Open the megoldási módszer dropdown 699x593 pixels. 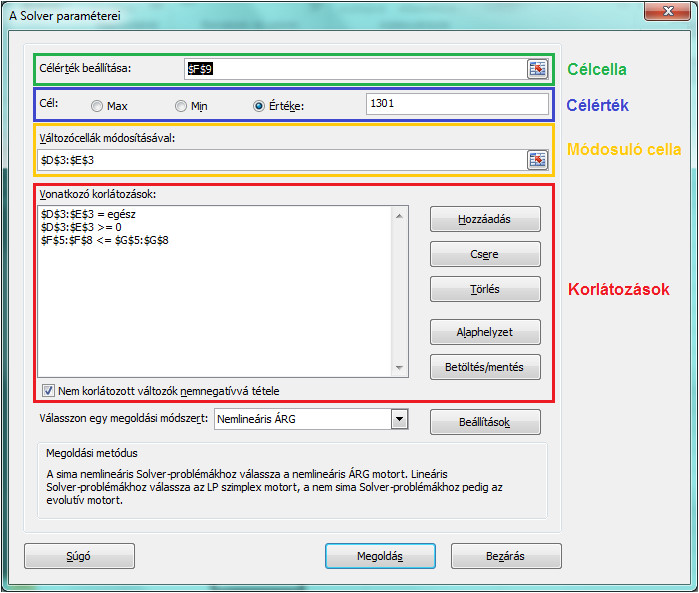399,419
